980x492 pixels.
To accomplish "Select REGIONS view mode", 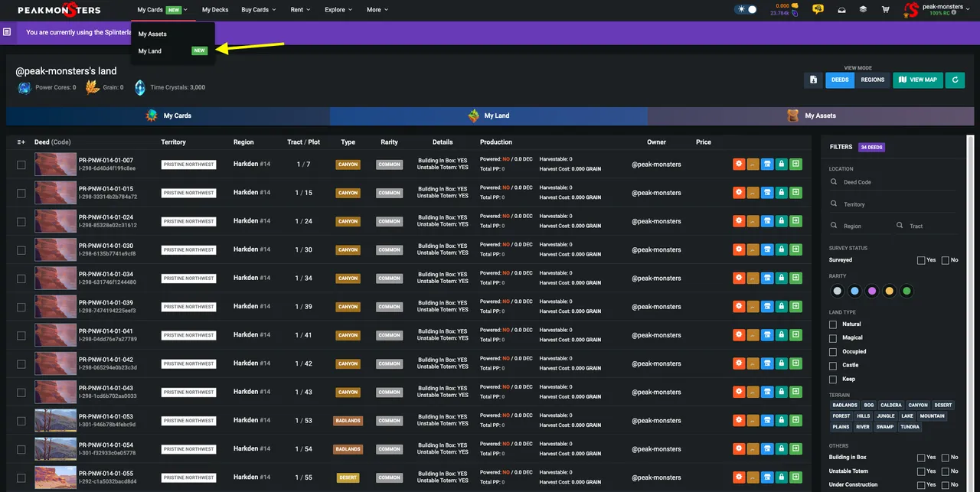I will 873,80.
